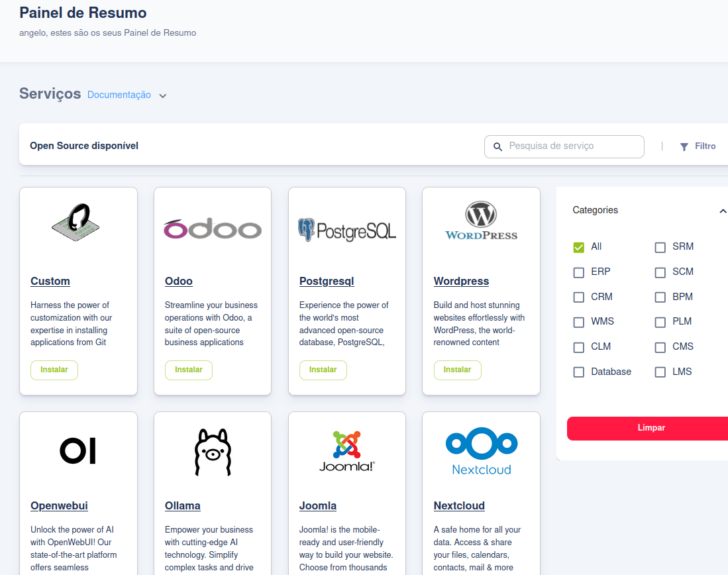This screenshot has height=575, width=728.
Task: Open the Ollama title link
Action: [182, 506]
